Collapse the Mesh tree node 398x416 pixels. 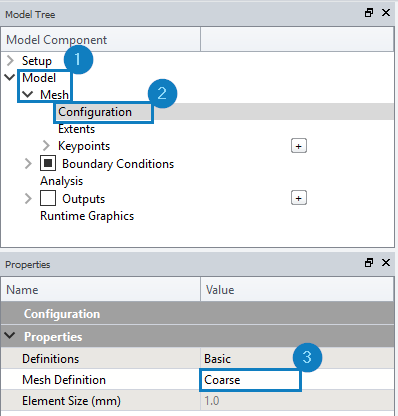tap(27, 95)
